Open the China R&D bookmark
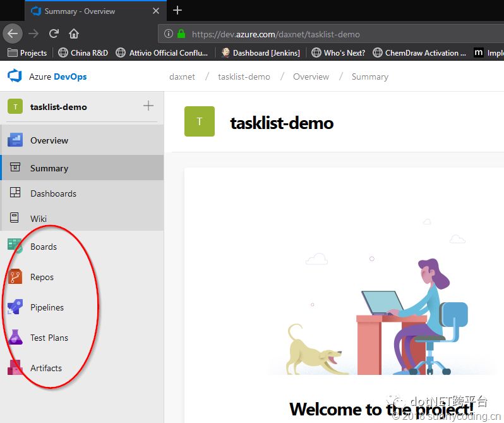This screenshot has height=423, width=504. pyautogui.click(x=83, y=52)
